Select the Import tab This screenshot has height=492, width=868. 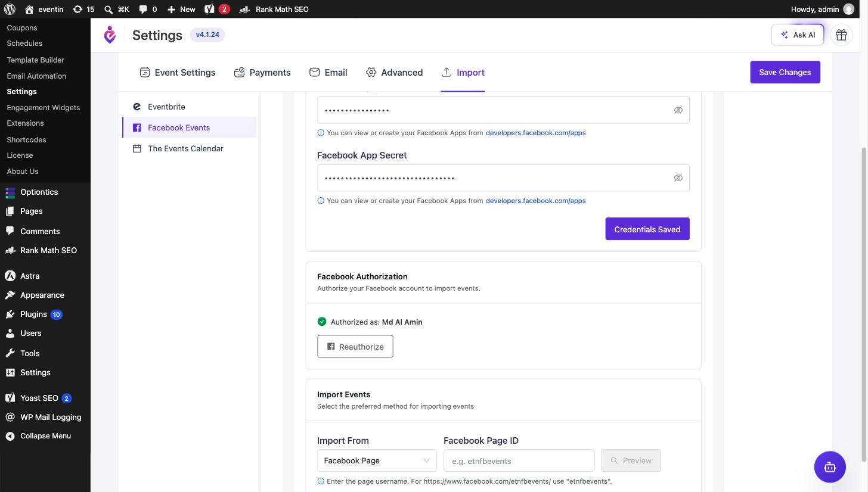[x=463, y=72]
